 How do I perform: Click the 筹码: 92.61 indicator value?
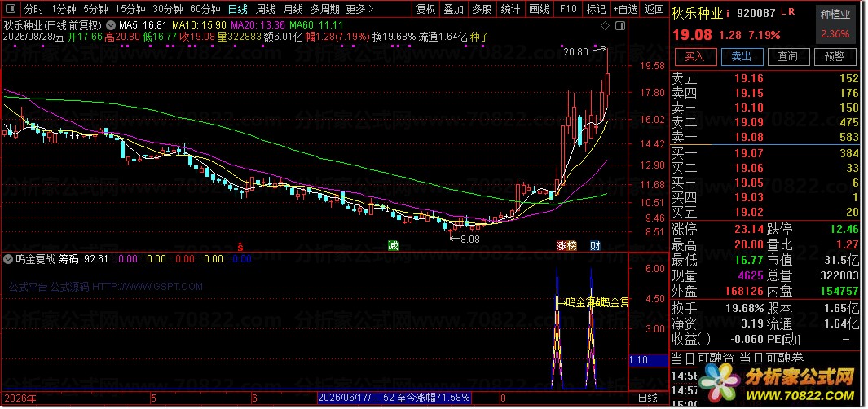click(84, 258)
